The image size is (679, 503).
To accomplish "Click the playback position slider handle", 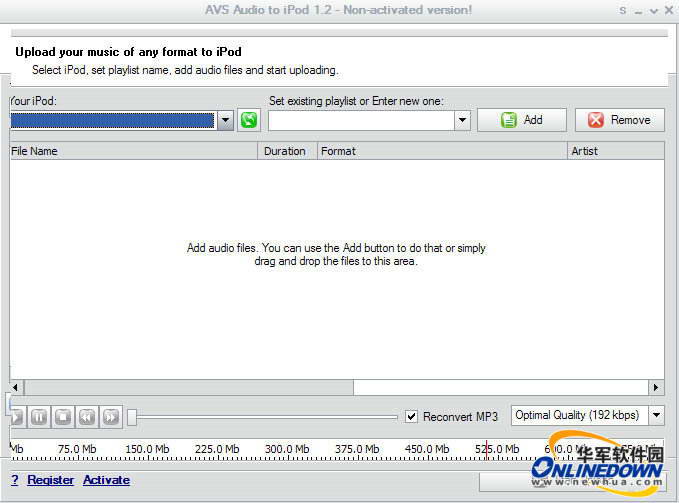I will tap(132, 417).
